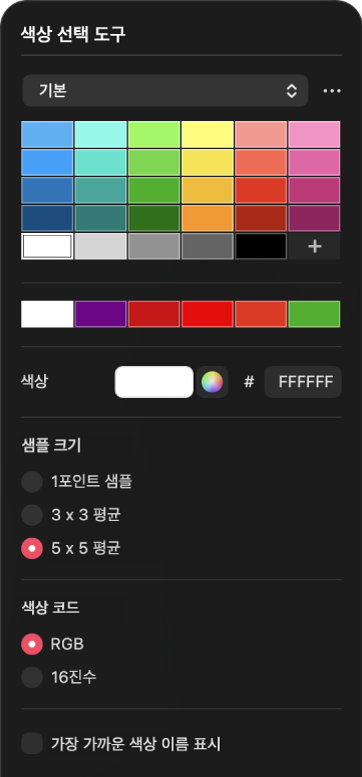362x777 pixels.
Task: Choose the 16진수 color code option
Action: pyautogui.click(x=32, y=677)
